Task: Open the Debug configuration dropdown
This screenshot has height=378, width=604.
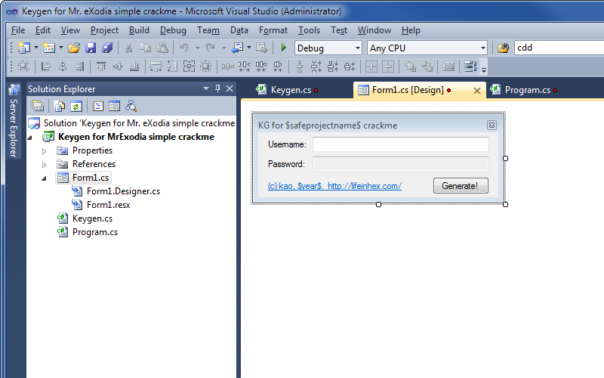Action: tap(357, 48)
